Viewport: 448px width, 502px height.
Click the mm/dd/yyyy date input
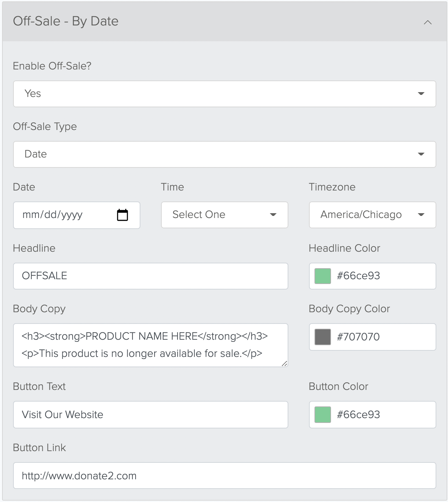pos(76,215)
